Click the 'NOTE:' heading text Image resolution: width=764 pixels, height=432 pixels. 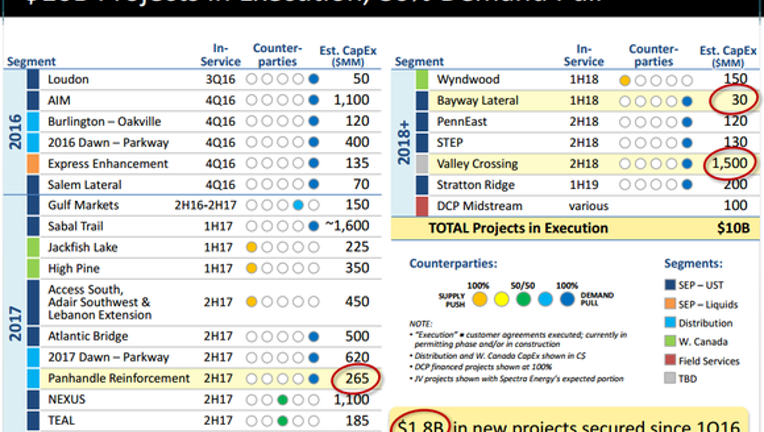(420, 324)
